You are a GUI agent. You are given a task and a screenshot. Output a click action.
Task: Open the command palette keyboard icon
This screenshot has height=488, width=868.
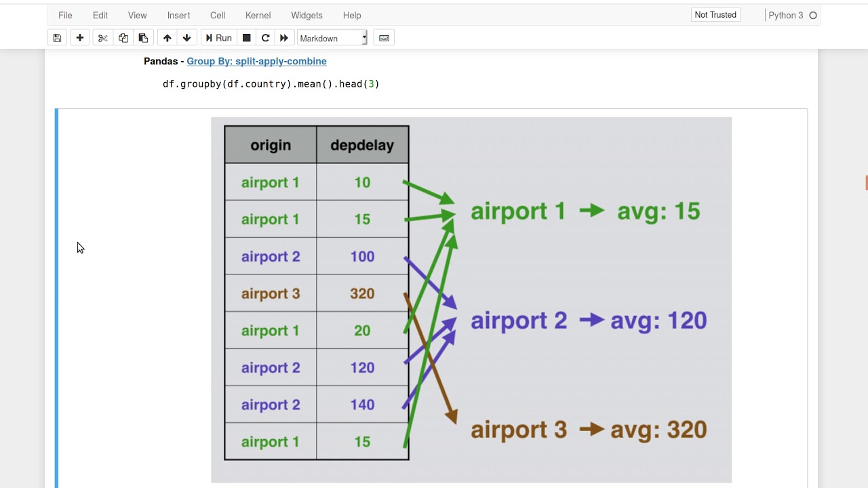tap(384, 38)
